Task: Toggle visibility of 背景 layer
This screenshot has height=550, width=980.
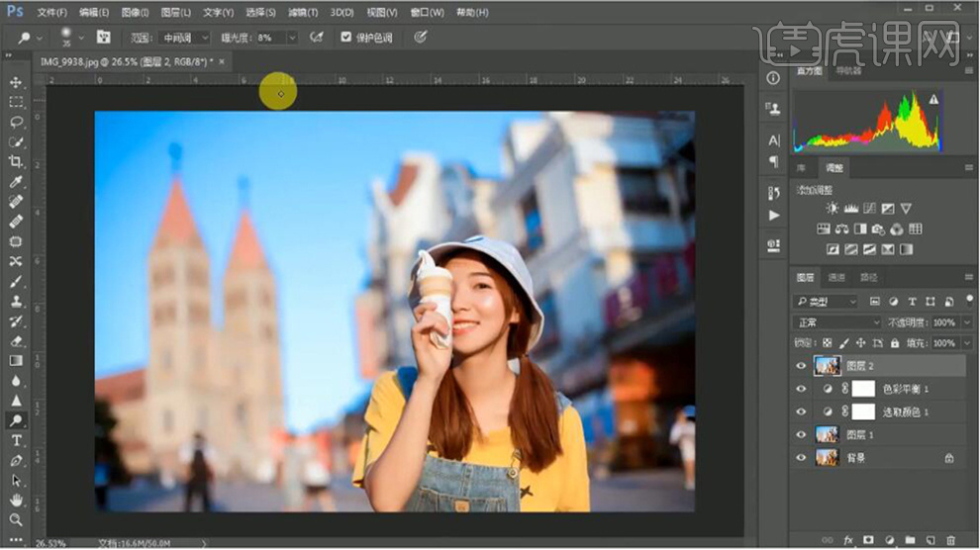Action: (801, 457)
